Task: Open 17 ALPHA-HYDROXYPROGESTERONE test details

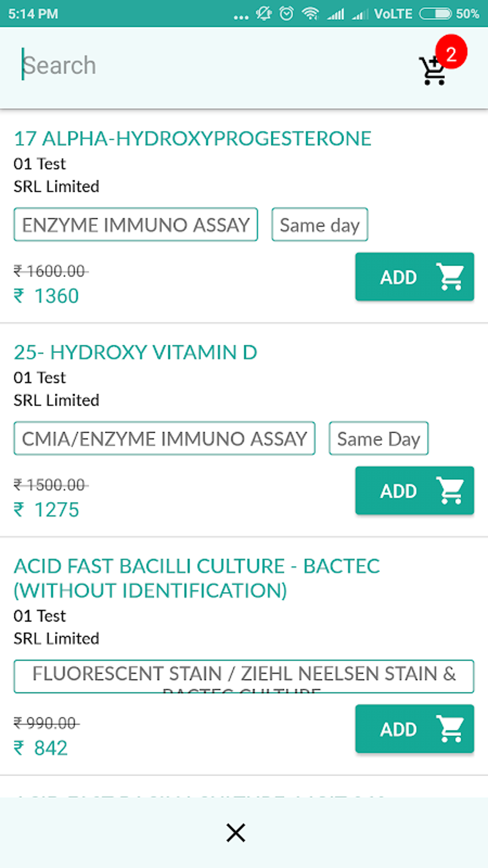Action: point(192,139)
